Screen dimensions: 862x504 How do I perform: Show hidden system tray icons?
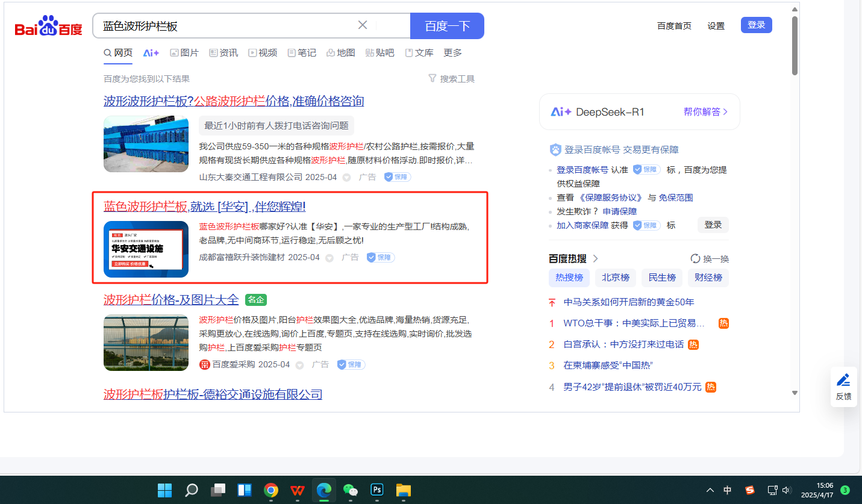pos(710,490)
